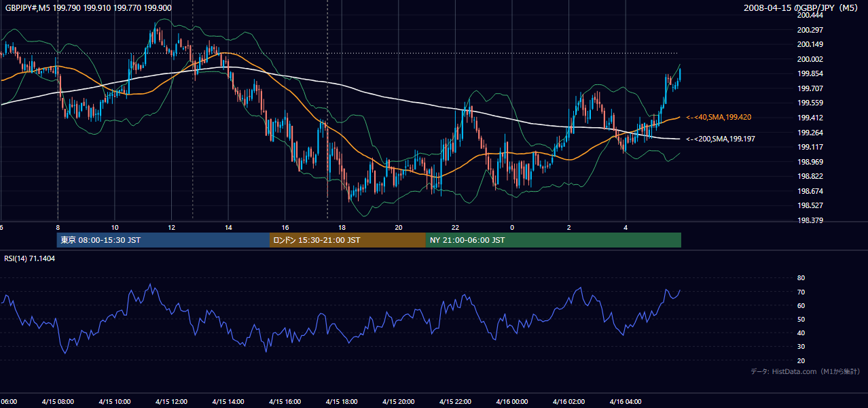The height and width of the screenshot is (408, 868).
Task: Click the 4/15 14:00 bottom date label
Action: [x=228, y=401]
